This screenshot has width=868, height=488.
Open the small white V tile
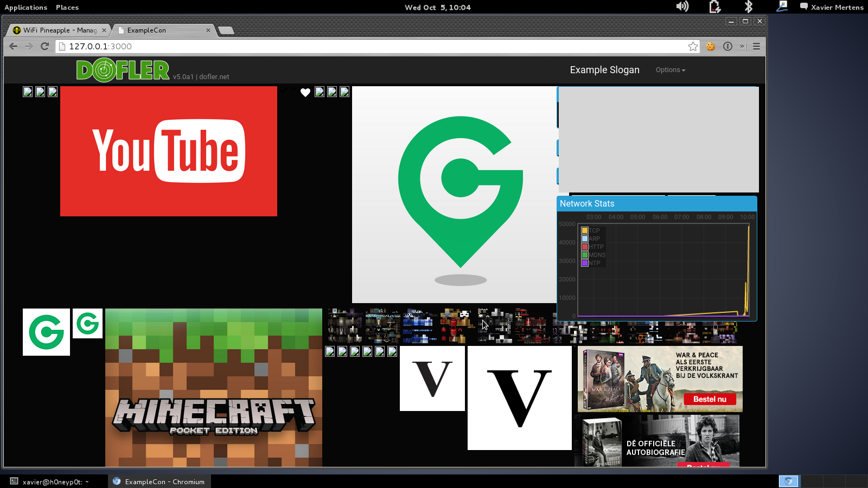(432, 378)
